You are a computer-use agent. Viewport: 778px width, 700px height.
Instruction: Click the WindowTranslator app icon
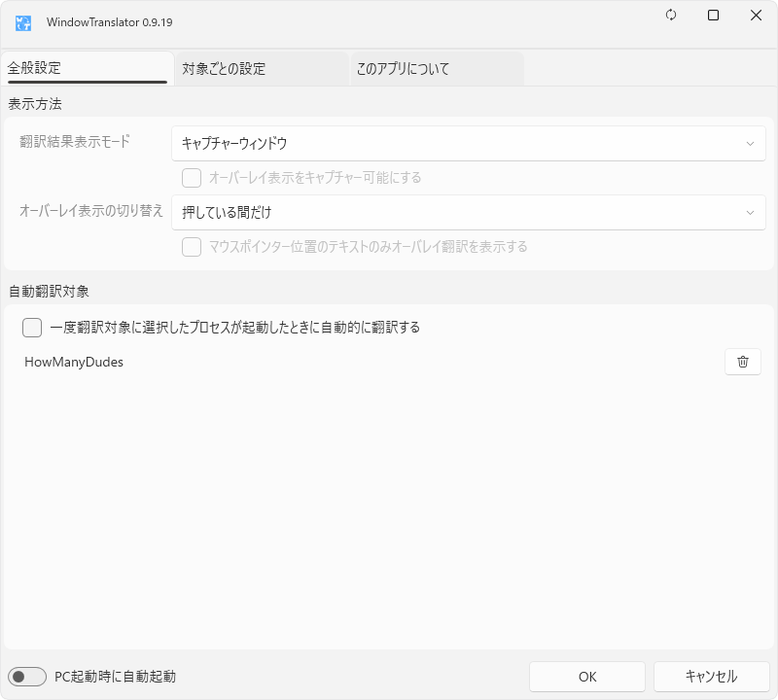(22, 21)
